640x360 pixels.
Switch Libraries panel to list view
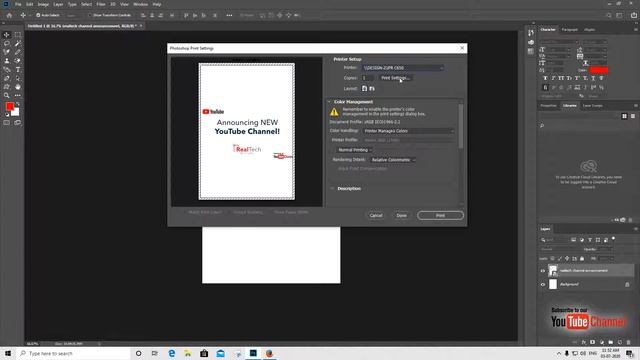[x=633, y=116]
